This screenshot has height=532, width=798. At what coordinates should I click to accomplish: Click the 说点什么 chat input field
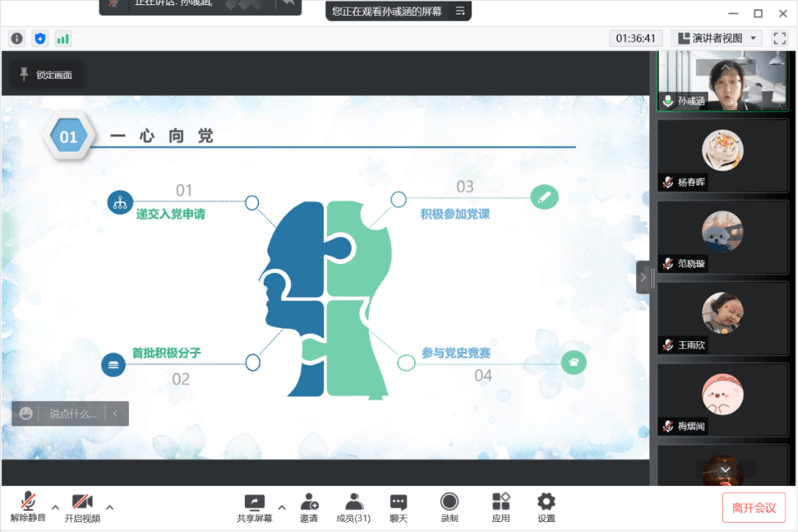(72, 414)
